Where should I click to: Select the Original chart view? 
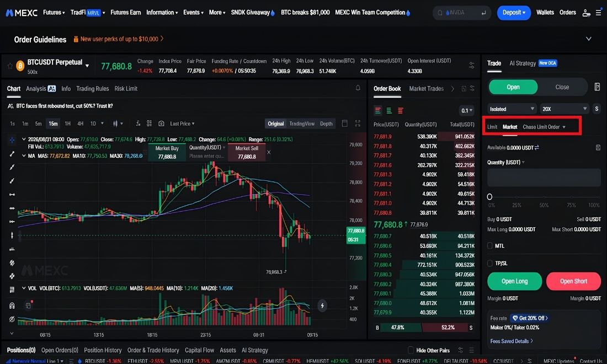pos(275,124)
